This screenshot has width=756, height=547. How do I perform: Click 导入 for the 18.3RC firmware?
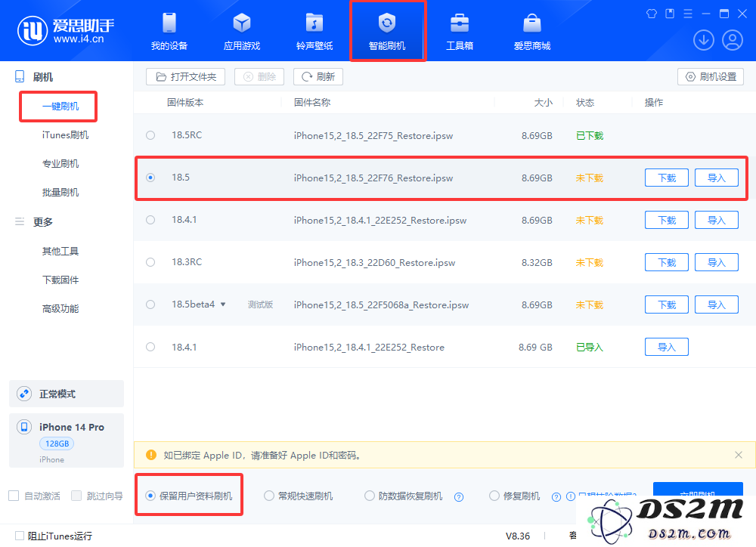point(717,262)
